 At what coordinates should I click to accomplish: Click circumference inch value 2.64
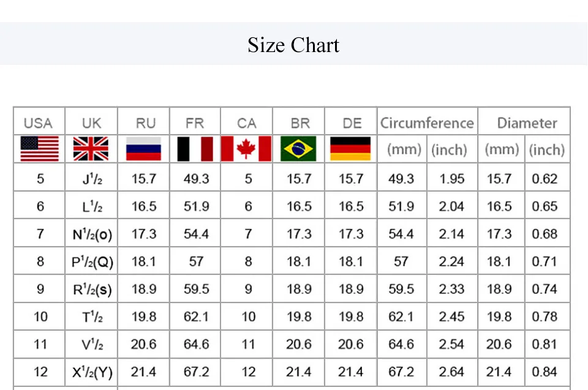click(x=451, y=372)
